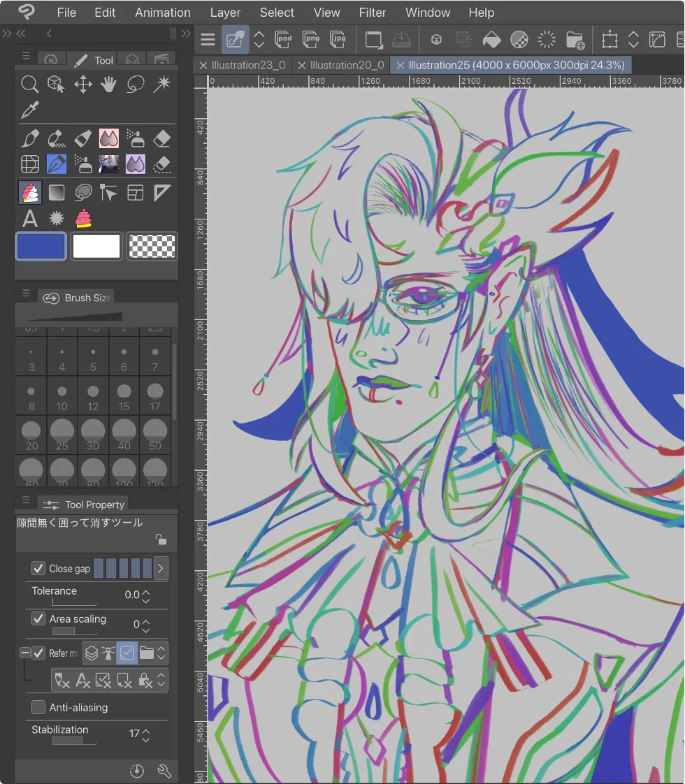
Task: Enable the Anti-aliasing checkbox
Action: pyautogui.click(x=38, y=707)
